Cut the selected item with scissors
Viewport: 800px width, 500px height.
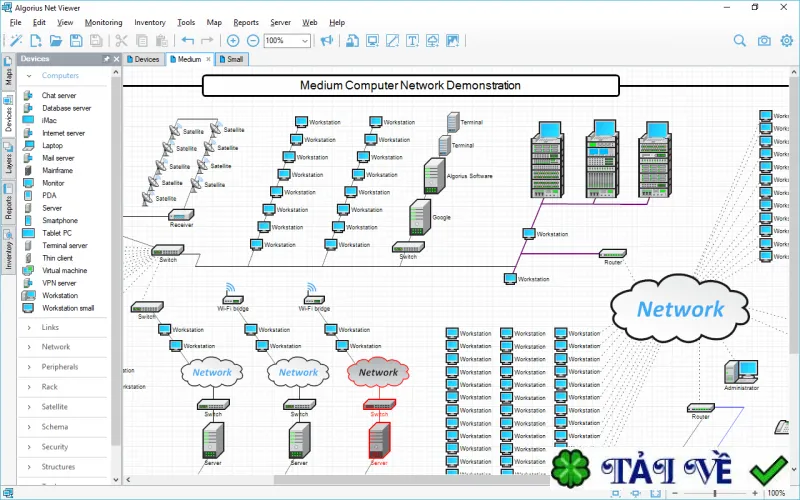(121, 41)
